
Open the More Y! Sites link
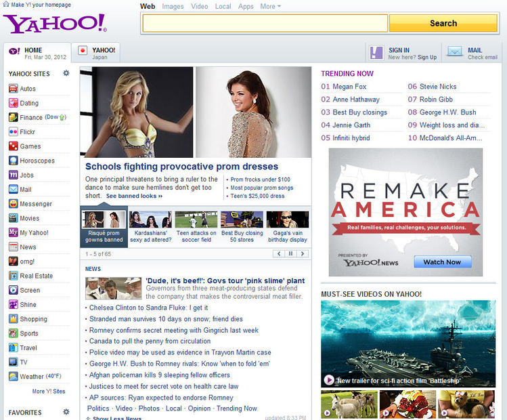[x=49, y=391]
